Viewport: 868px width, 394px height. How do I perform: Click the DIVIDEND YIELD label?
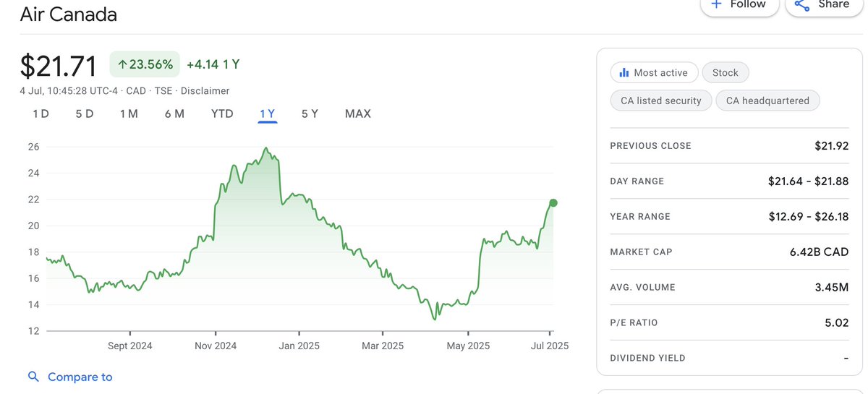coord(648,359)
